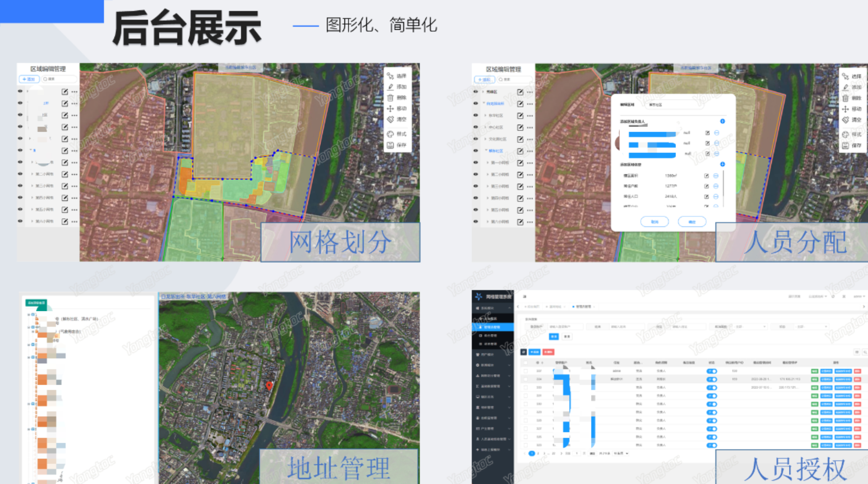Hide 第三小网格 using its eye icon in 网格划分 list
868x484 pixels.
[x=20, y=186]
